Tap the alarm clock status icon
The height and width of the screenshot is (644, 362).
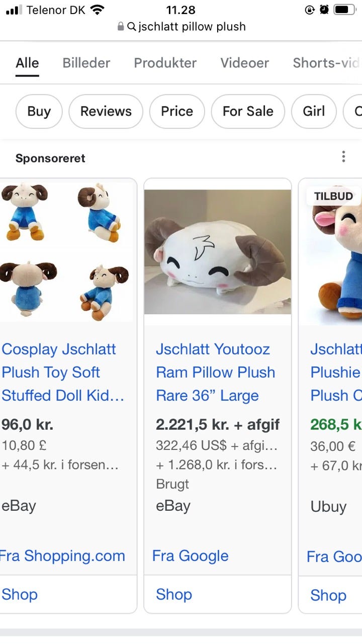click(x=324, y=10)
